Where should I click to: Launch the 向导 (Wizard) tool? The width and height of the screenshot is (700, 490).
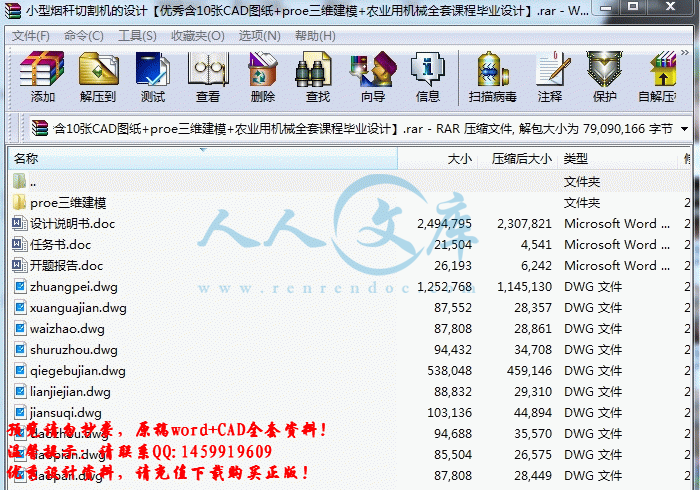[373, 76]
